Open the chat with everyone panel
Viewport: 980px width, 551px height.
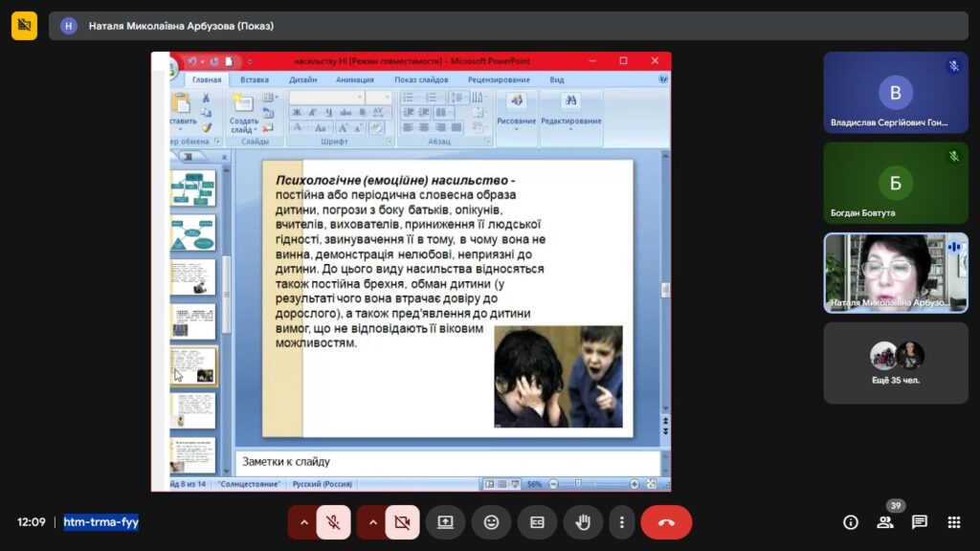coord(920,522)
